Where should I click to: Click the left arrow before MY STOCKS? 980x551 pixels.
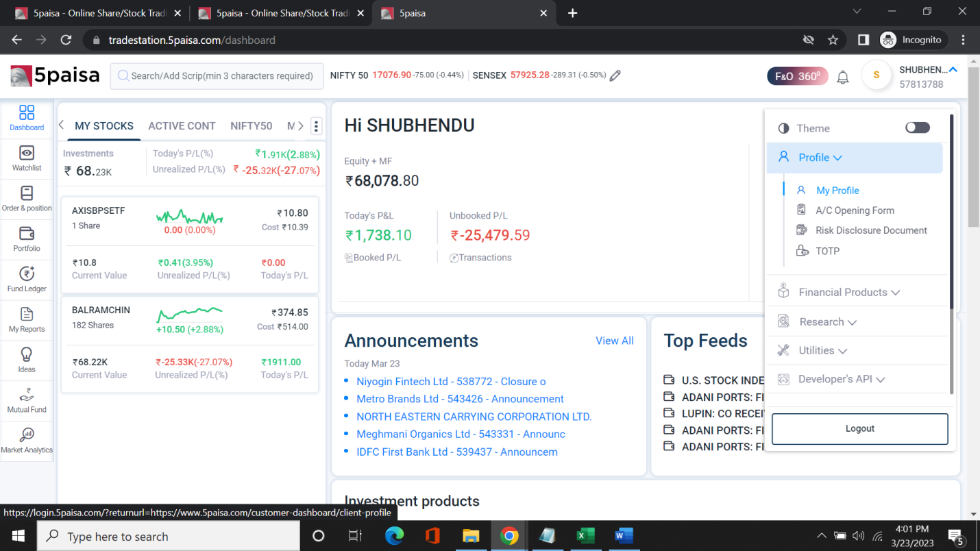[x=62, y=125]
